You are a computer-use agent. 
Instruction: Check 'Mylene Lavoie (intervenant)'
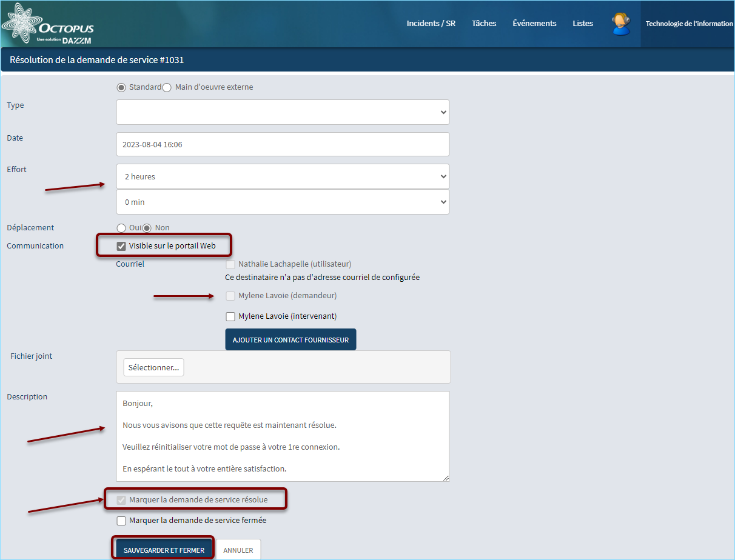(230, 316)
